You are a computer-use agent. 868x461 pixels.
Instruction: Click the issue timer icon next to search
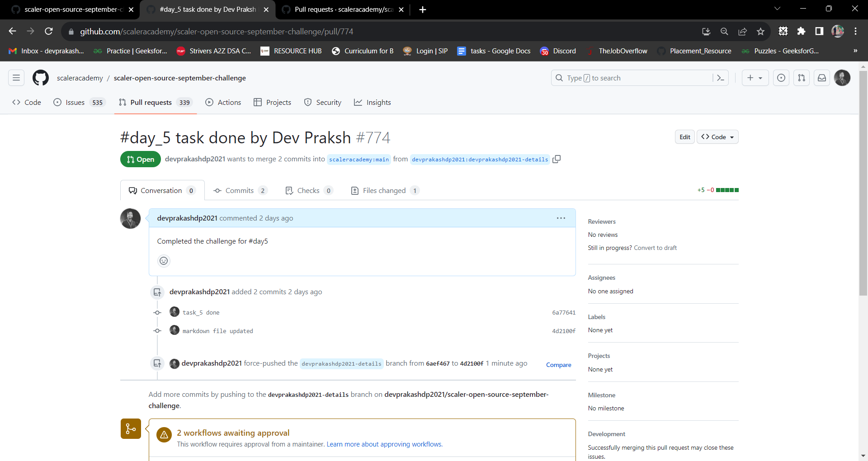(781, 78)
